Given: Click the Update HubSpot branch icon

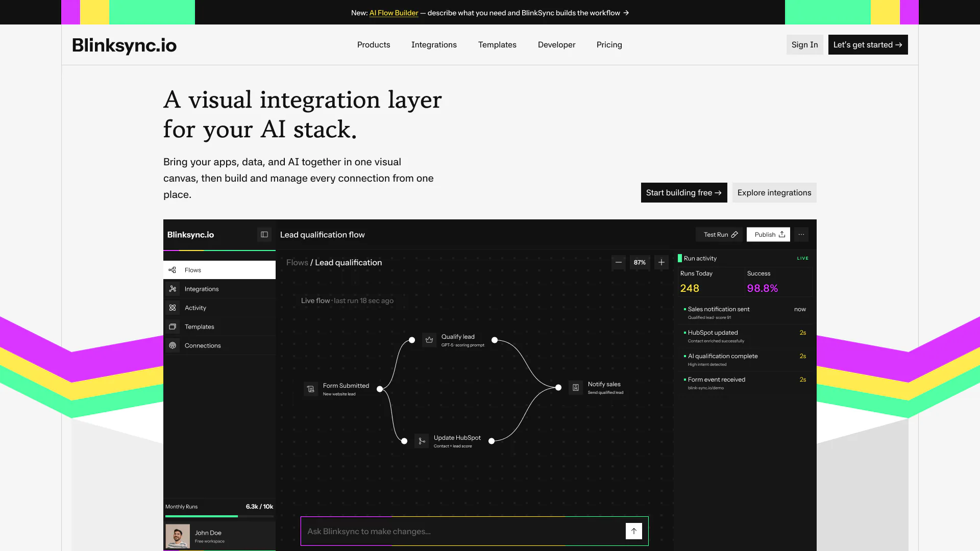Looking at the screenshot, I should coord(422,441).
